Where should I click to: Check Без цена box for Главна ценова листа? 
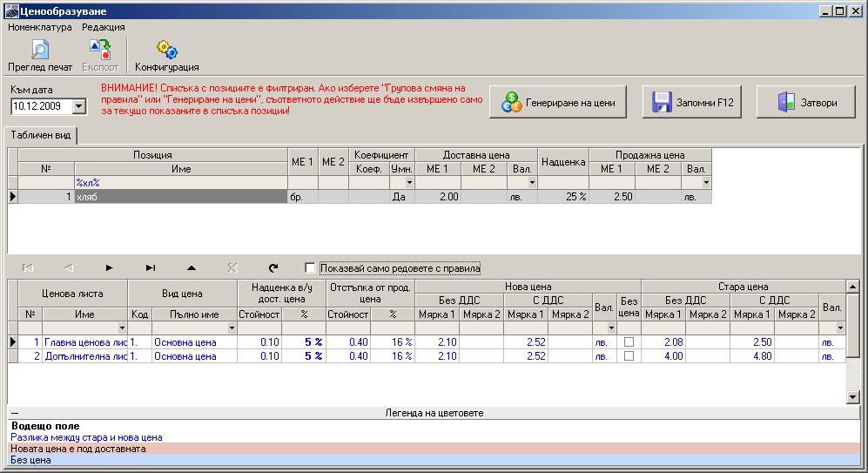(629, 342)
